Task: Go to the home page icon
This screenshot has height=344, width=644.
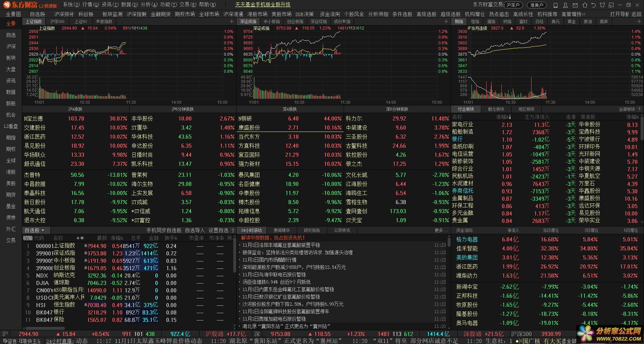Action: point(585,5)
